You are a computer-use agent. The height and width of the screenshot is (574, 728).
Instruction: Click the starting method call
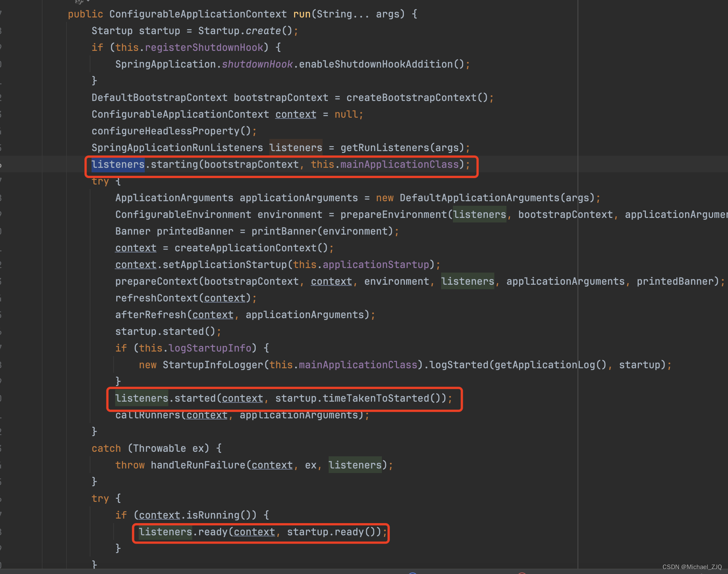click(174, 164)
